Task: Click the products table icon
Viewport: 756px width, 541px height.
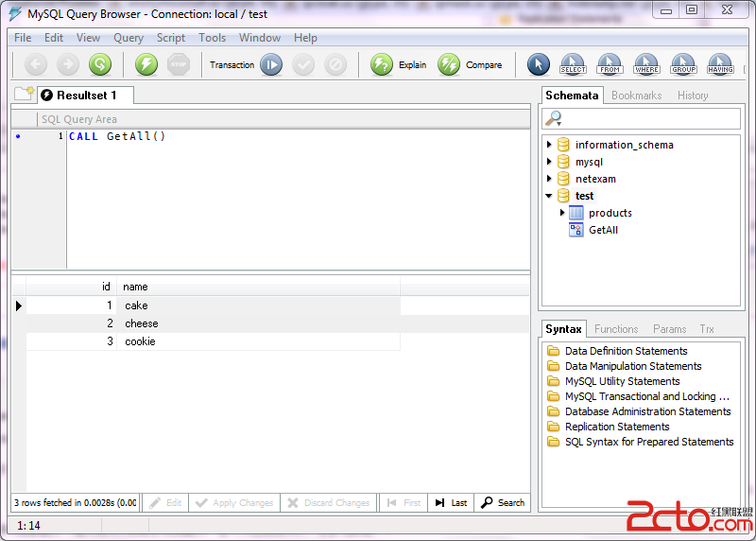Action: coord(576,213)
